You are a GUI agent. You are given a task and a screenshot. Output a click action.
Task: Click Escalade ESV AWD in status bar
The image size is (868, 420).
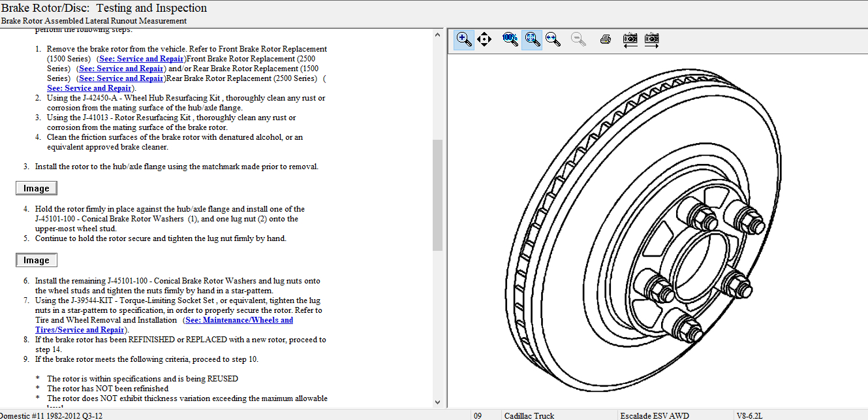tap(655, 415)
